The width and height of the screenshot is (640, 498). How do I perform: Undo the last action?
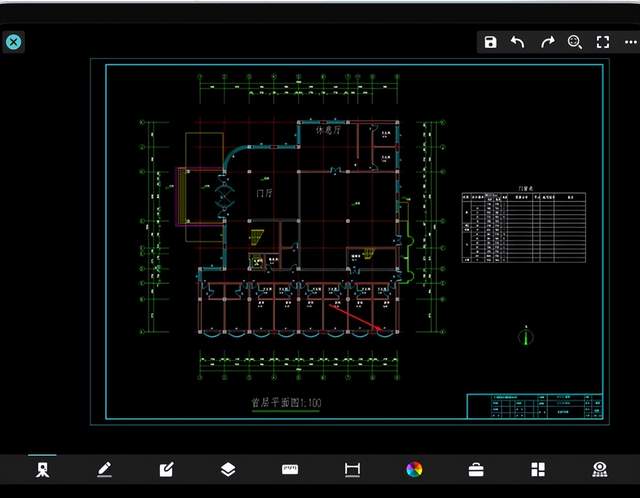tap(517, 42)
